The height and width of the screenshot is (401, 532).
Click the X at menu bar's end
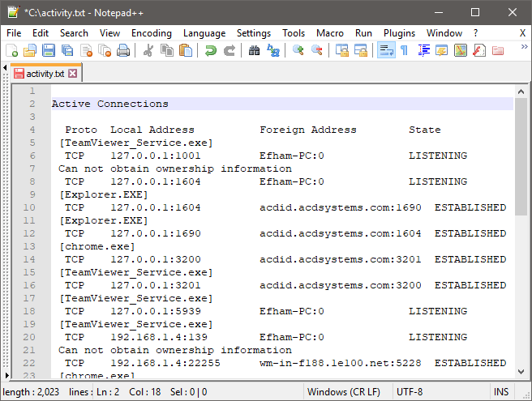coord(522,33)
